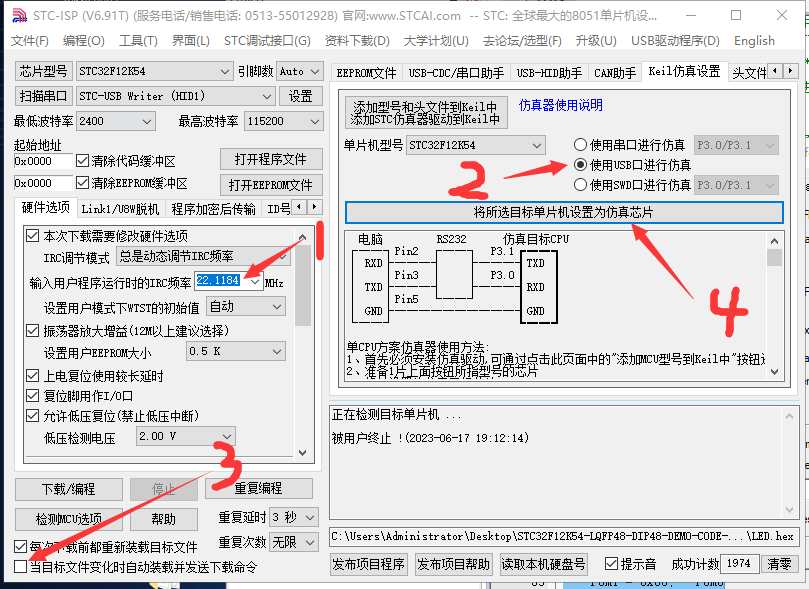Viewport: 809px width, 589px height.
Task: Click the STC-ISP app icon in title bar
Action: point(19,15)
